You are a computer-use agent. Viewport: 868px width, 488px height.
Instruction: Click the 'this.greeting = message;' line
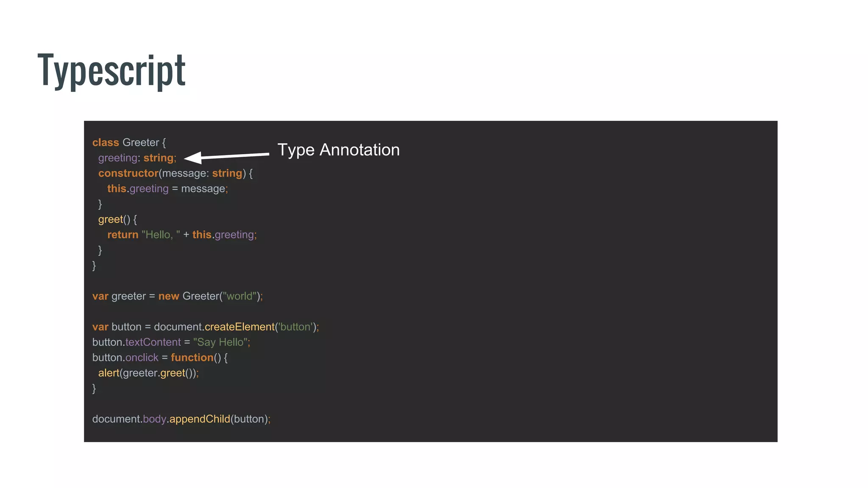[167, 189]
